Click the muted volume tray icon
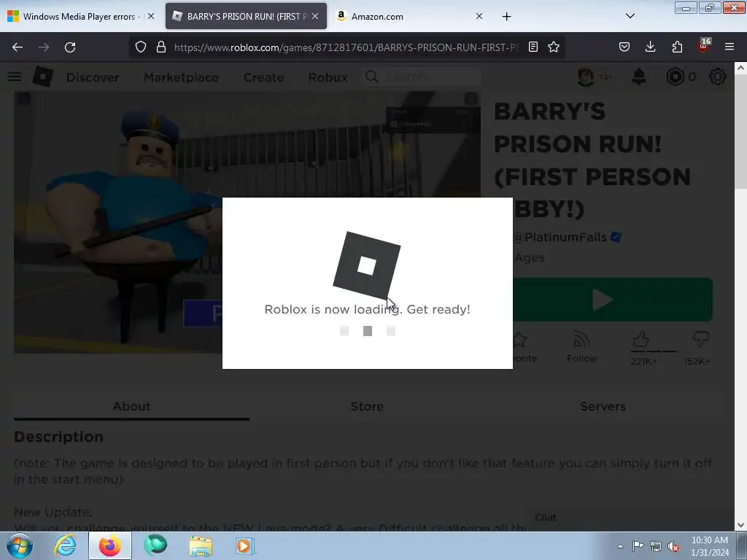This screenshot has height=560, width=747. click(x=673, y=546)
